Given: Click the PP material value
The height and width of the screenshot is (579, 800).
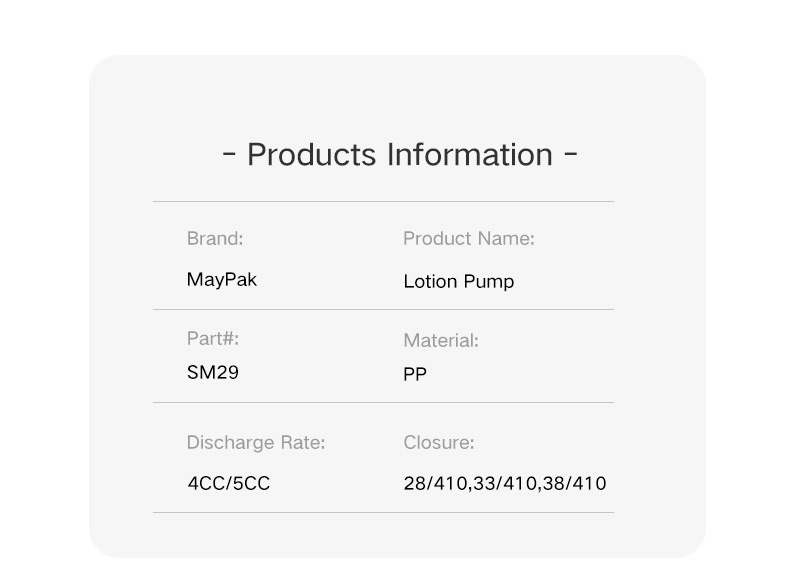Looking at the screenshot, I should click(x=415, y=374).
